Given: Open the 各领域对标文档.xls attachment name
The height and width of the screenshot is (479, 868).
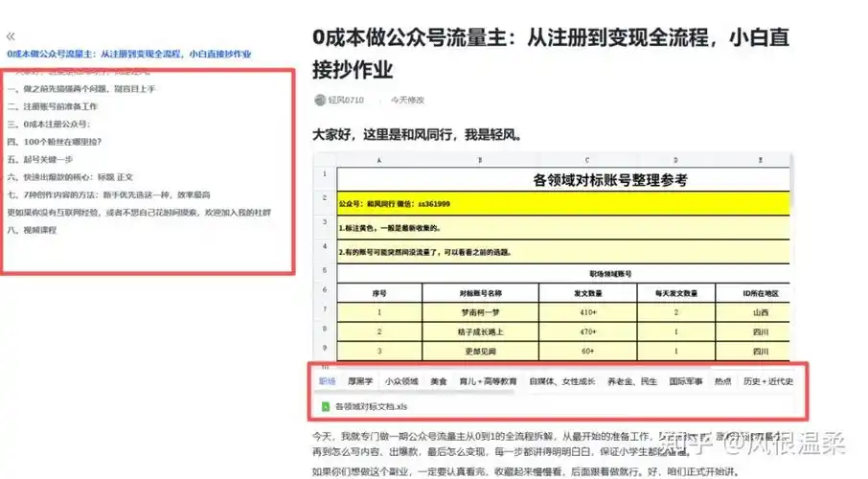Looking at the screenshot, I should (371, 406).
